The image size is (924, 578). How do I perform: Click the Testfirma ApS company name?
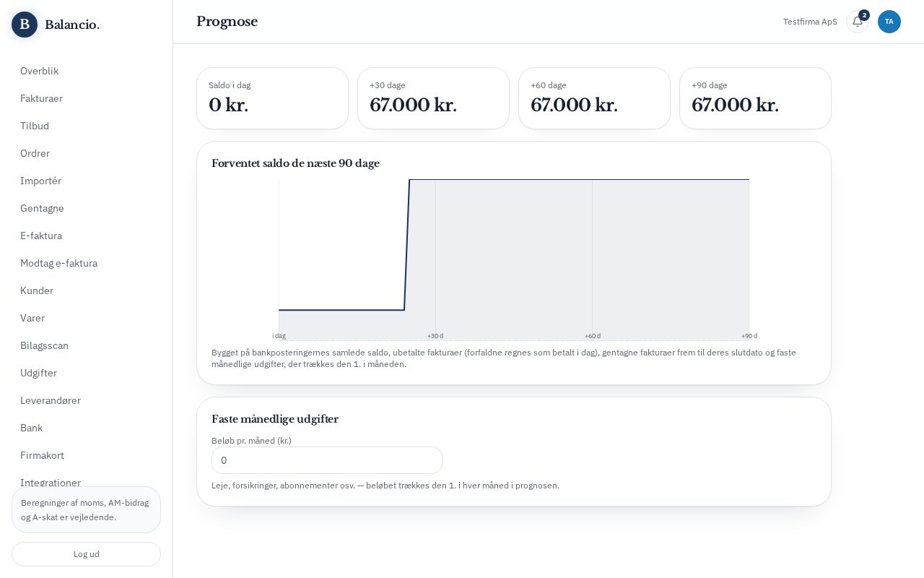coord(810,22)
